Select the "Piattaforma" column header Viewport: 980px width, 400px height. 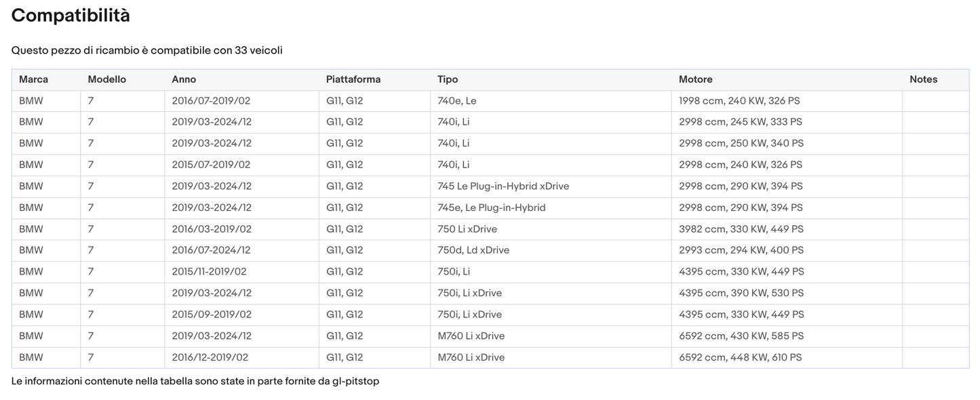click(x=353, y=79)
